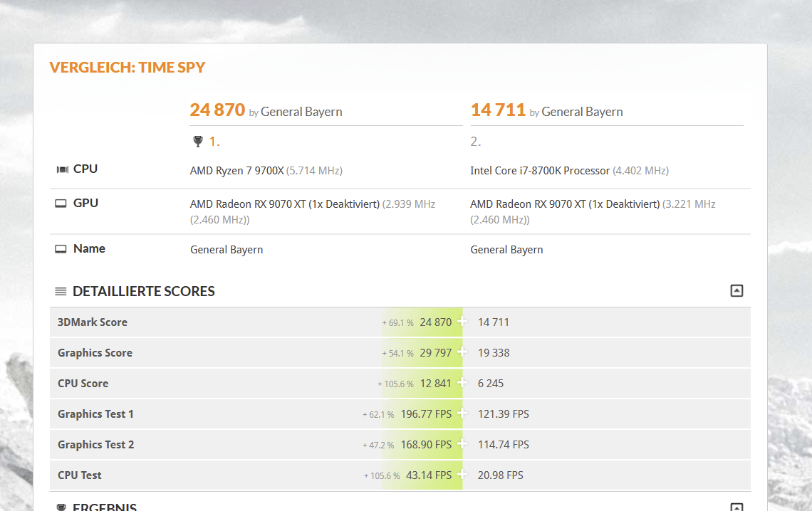Viewport: 812px width, 511px height.
Task: Click plus icon in 3DMark Score row
Action: (x=462, y=322)
